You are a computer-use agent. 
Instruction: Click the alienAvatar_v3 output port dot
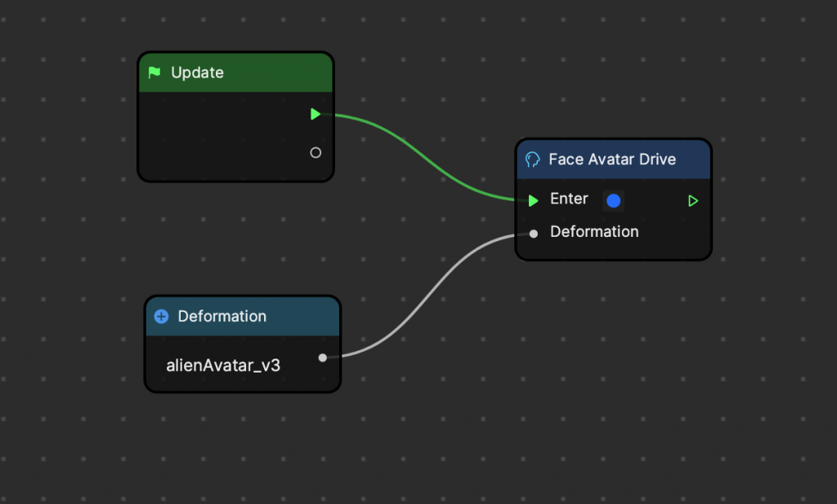pos(323,357)
